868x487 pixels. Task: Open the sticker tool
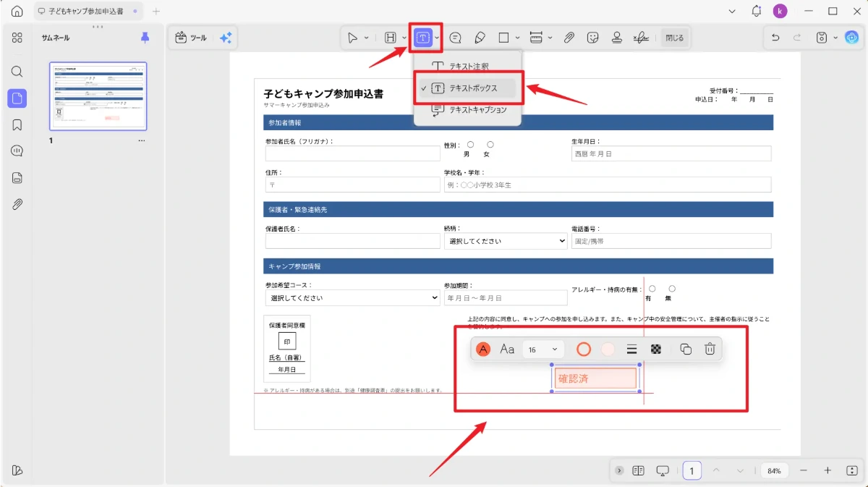[593, 38]
